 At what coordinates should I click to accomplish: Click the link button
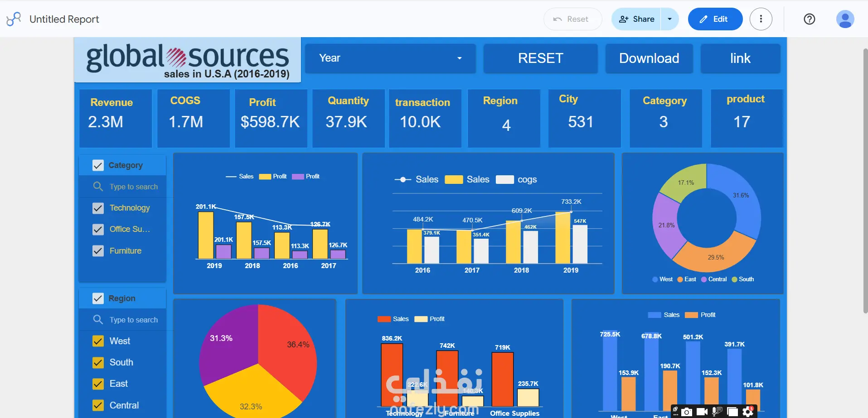click(740, 58)
